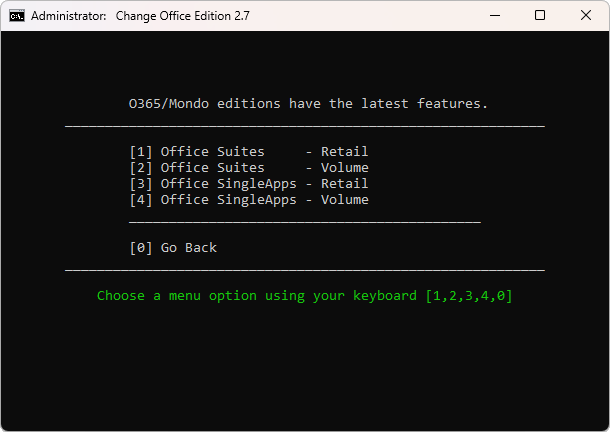
Task: Click the "Go Back" text
Action: (x=188, y=248)
